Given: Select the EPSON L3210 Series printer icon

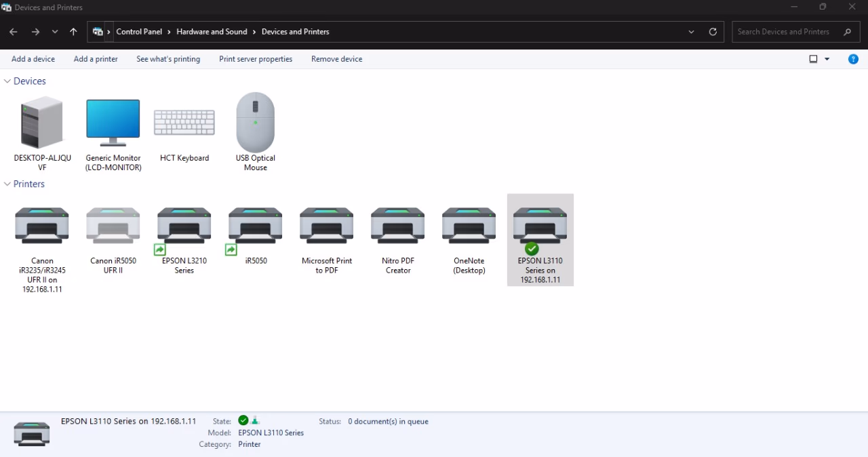Looking at the screenshot, I should coord(184,226).
